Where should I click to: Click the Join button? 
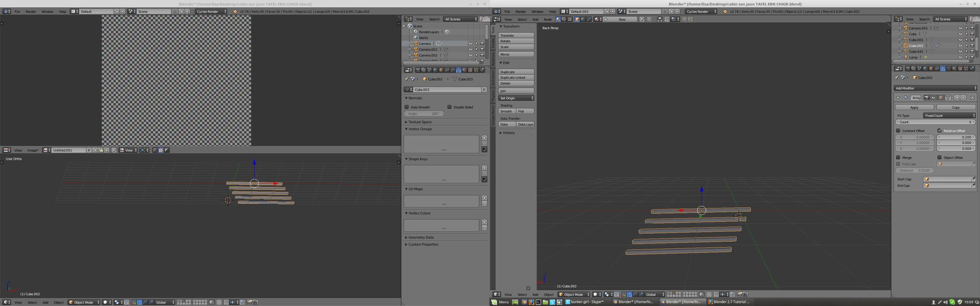point(516,91)
